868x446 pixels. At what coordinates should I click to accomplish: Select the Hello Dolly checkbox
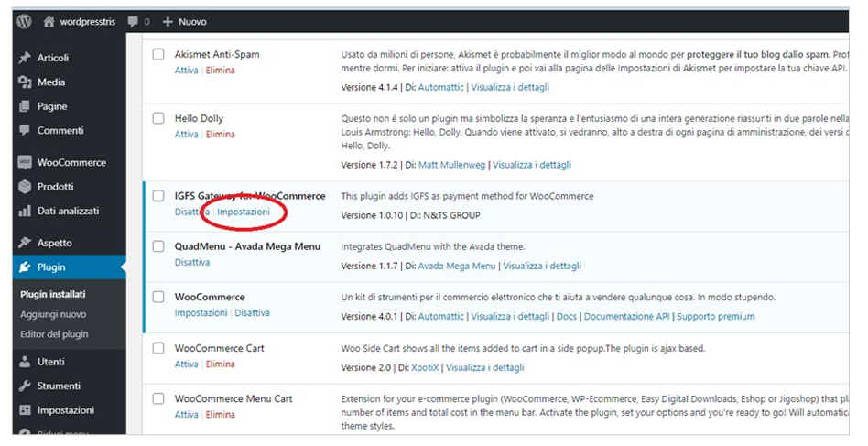pyautogui.click(x=158, y=118)
